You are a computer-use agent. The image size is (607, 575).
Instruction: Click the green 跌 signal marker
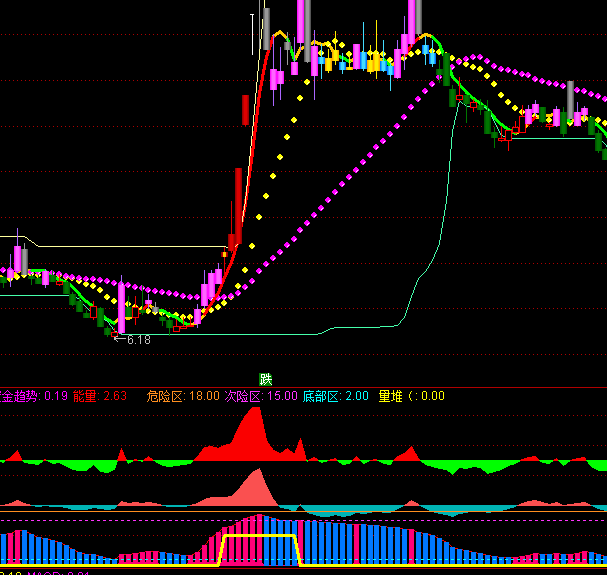pos(265,379)
